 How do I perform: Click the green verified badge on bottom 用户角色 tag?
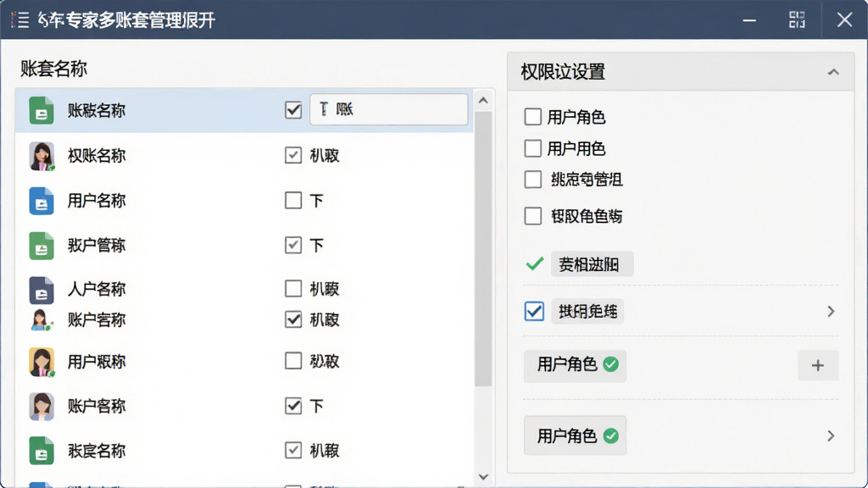coord(610,436)
